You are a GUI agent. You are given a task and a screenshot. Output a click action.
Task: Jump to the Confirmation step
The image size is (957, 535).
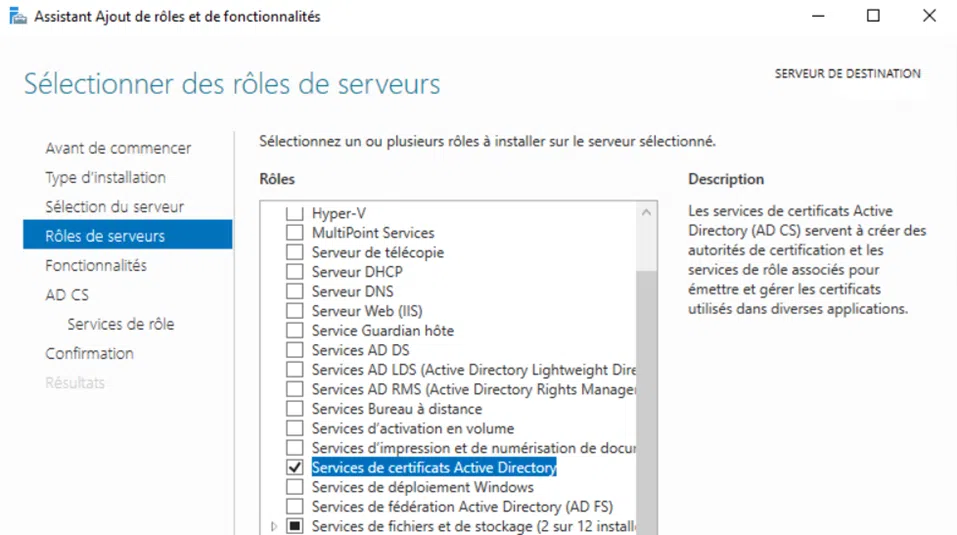pyautogui.click(x=89, y=353)
